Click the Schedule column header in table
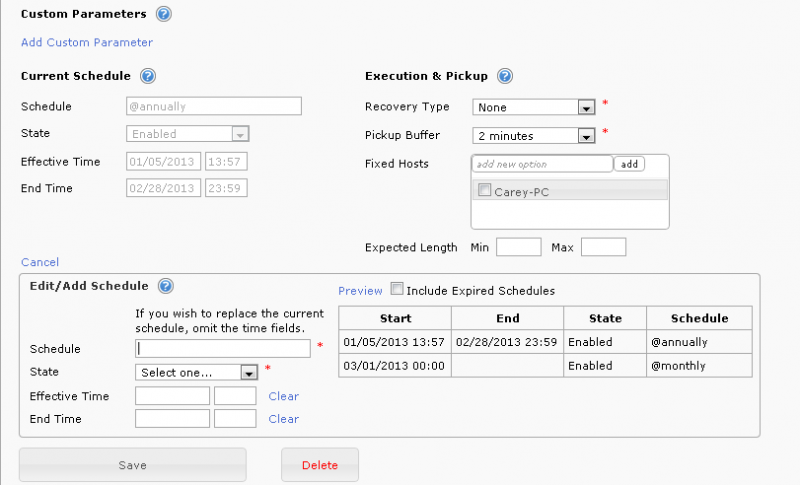The width and height of the screenshot is (800, 485). (x=699, y=318)
